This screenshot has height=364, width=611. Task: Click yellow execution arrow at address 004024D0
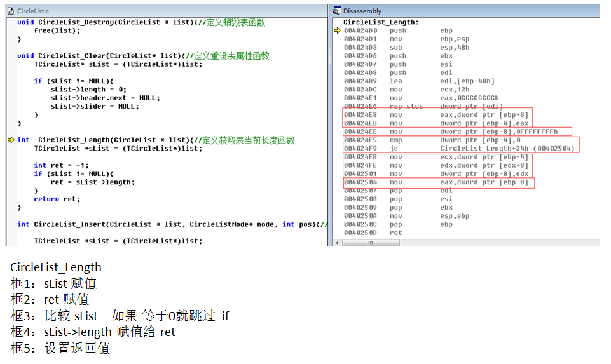pos(337,30)
